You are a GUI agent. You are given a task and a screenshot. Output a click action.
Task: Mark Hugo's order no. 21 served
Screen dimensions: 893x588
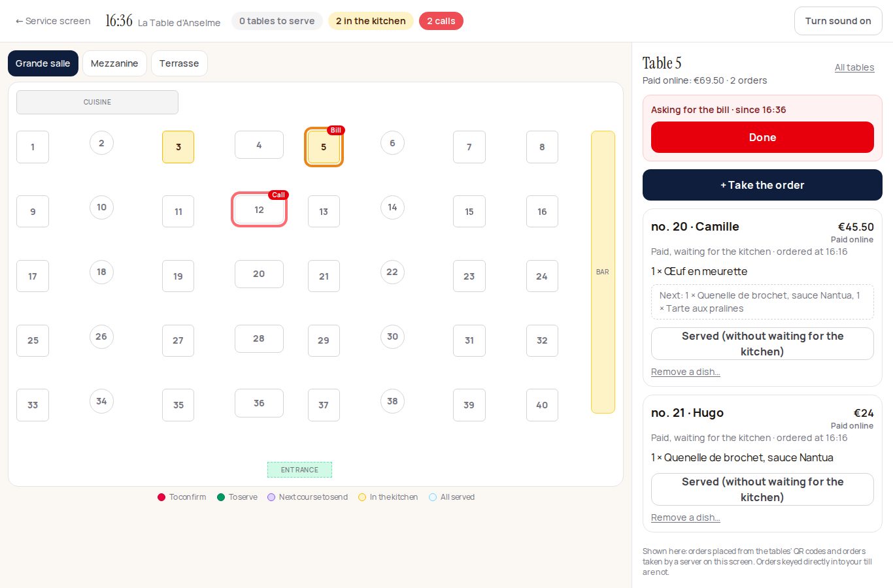[762, 489]
